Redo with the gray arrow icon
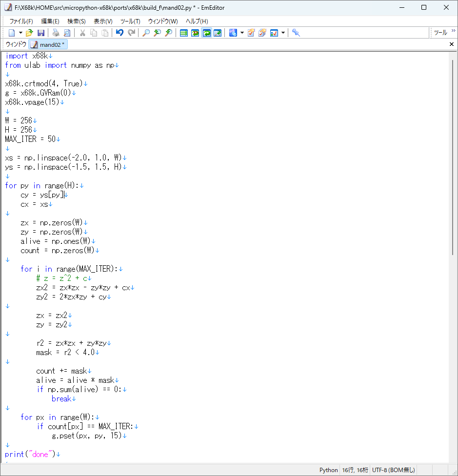 pos(131,33)
